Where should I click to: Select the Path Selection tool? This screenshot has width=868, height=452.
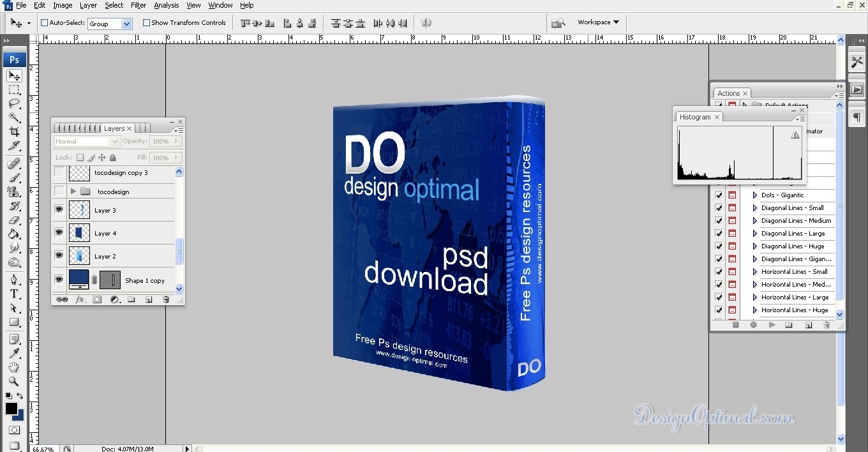[14, 308]
